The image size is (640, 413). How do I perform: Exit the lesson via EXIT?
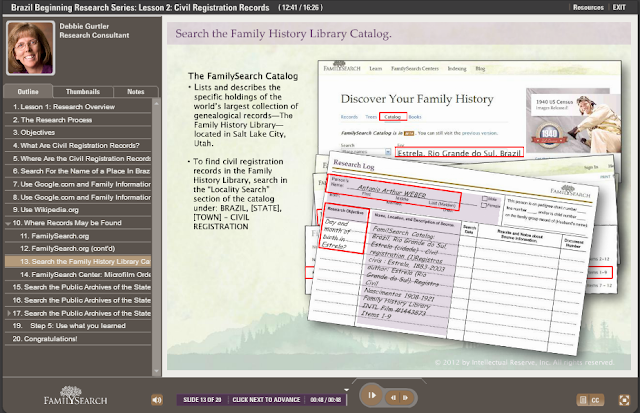point(619,7)
